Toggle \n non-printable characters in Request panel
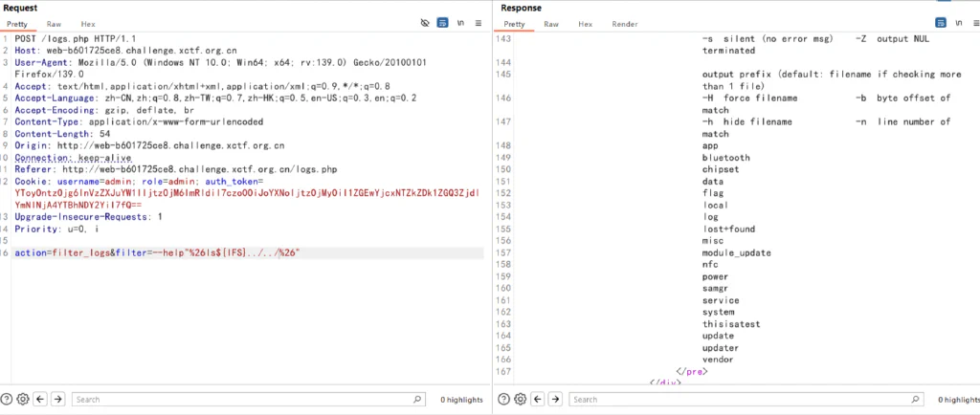Screen dimensions: 980x415 [460, 23]
